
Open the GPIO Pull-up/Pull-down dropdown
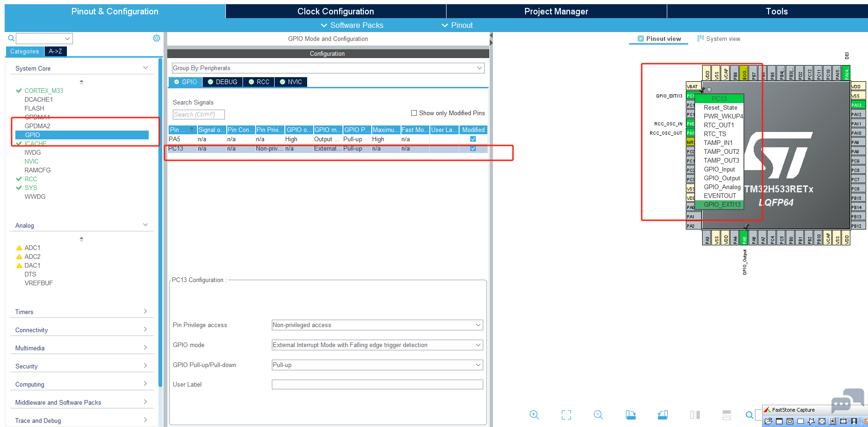pyautogui.click(x=377, y=365)
